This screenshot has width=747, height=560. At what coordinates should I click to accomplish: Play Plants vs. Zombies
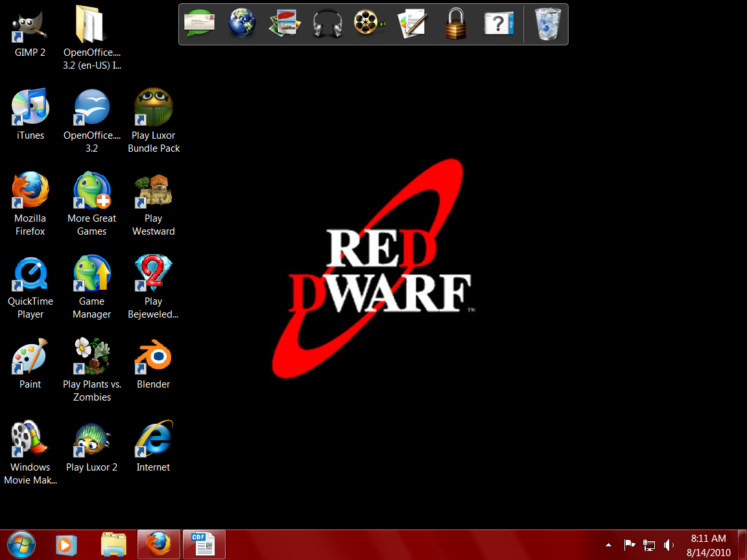pos(91,355)
